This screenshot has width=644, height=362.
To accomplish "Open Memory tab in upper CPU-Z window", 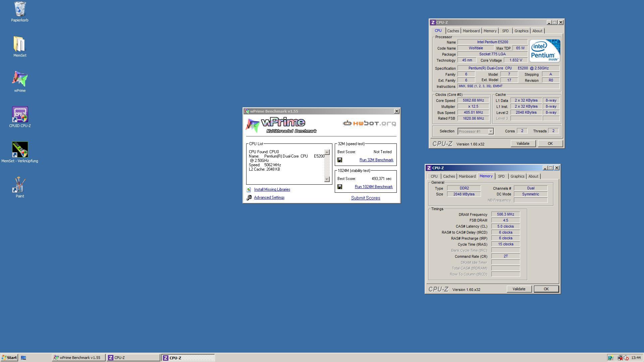I will point(490,31).
